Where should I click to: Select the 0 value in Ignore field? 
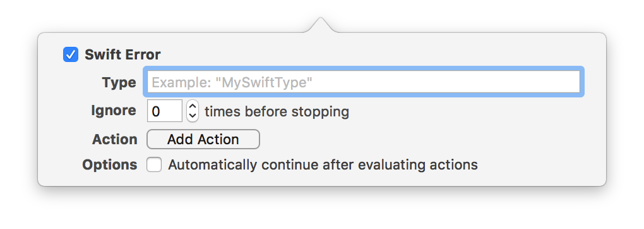[156, 111]
